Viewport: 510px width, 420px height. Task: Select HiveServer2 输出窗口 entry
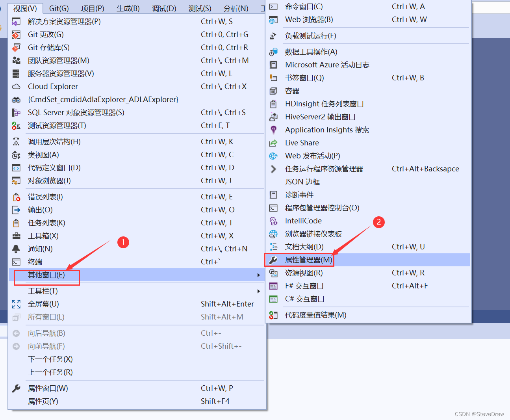[x=368, y=117]
